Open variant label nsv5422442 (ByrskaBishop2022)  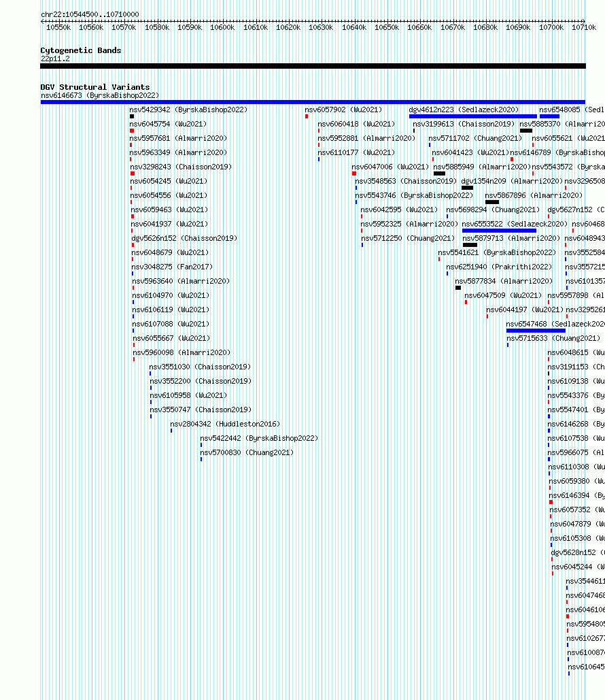tap(259, 438)
